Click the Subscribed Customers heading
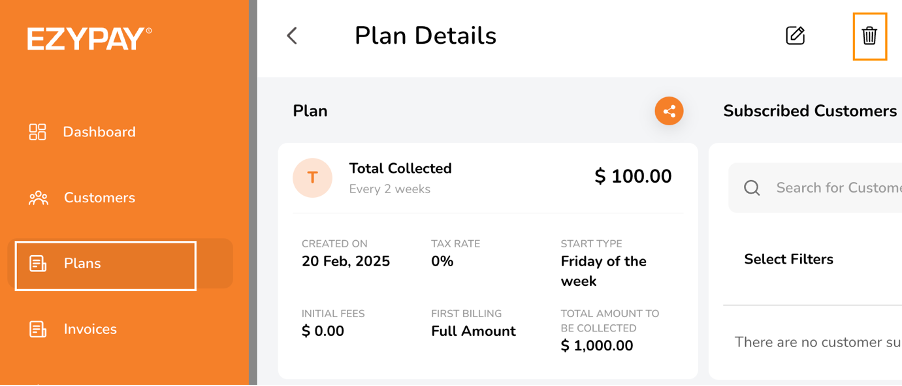 (x=810, y=111)
